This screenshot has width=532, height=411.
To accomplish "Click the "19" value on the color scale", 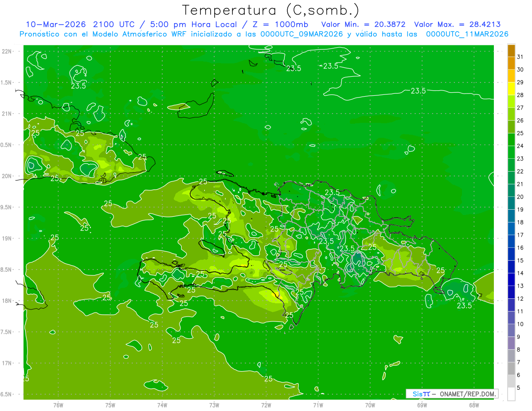I will (x=520, y=209).
